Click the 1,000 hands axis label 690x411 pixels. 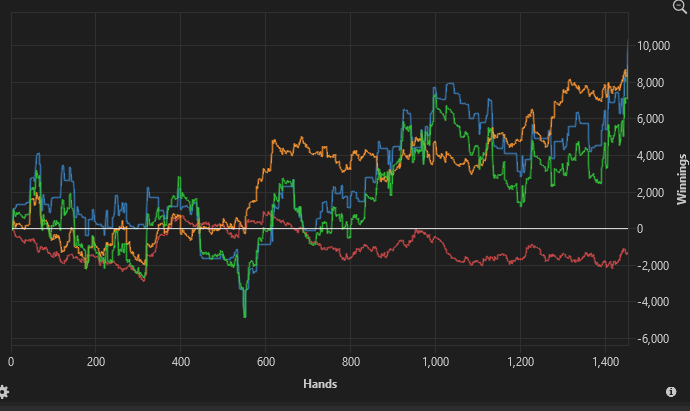(x=436, y=362)
